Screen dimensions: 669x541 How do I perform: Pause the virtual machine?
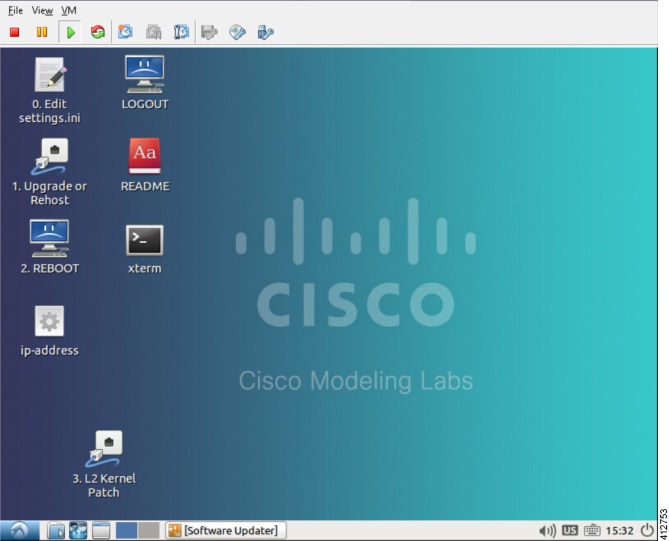pos(42,32)
